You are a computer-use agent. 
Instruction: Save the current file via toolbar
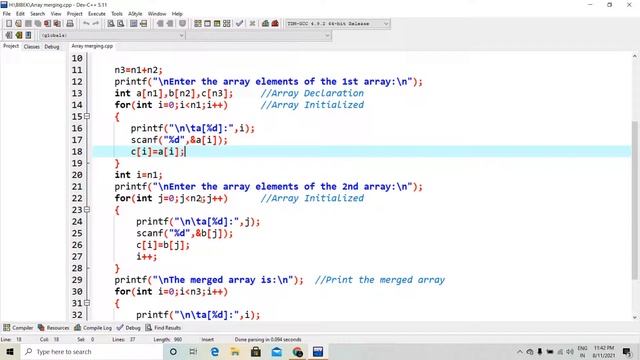[x=28, y=24]
